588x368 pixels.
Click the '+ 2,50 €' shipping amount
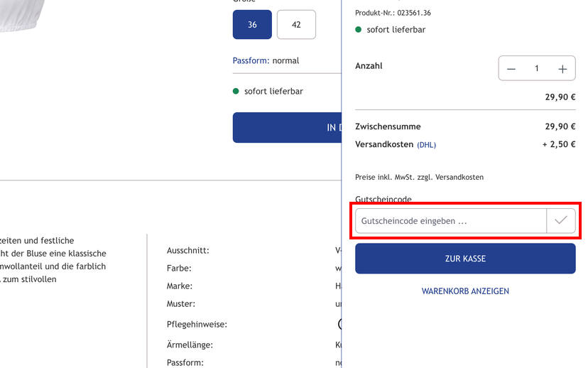tap(559, 144)
